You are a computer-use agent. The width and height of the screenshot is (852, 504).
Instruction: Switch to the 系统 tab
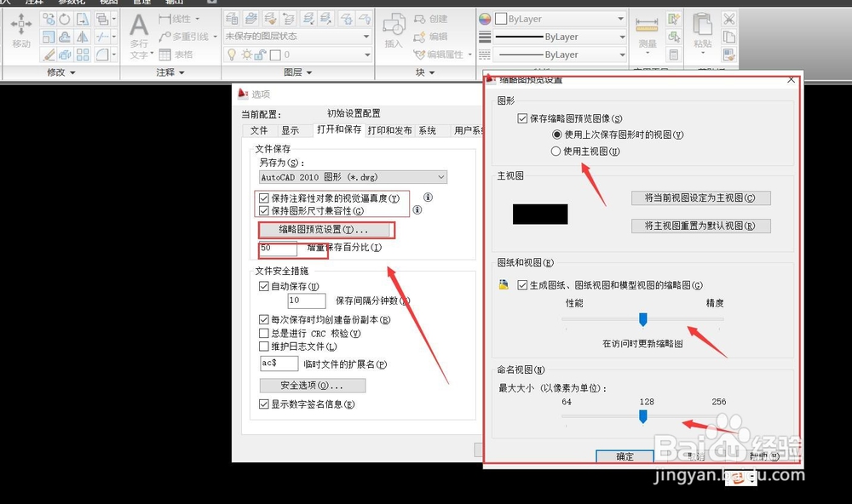tap(428, 130)
